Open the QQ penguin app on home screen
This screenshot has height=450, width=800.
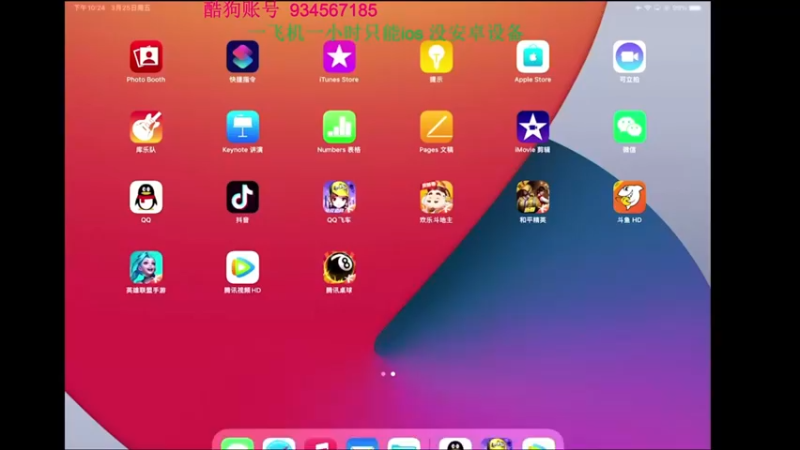[146, 197]
